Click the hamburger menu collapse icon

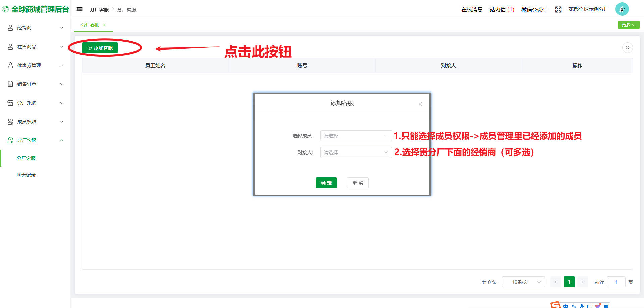tap(79, 9)
